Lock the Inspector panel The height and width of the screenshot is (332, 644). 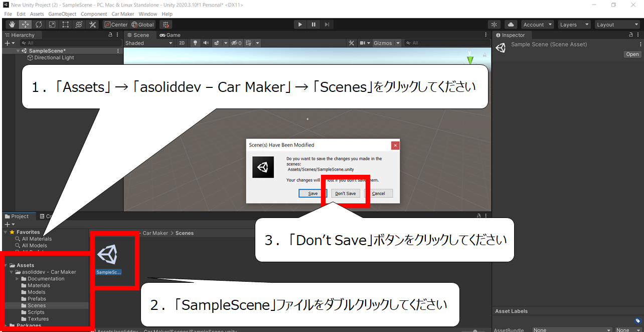tap(631, 35)
